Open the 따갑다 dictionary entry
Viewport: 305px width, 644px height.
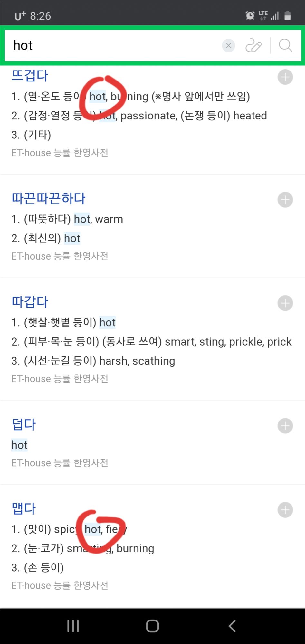tap(30, 302)
